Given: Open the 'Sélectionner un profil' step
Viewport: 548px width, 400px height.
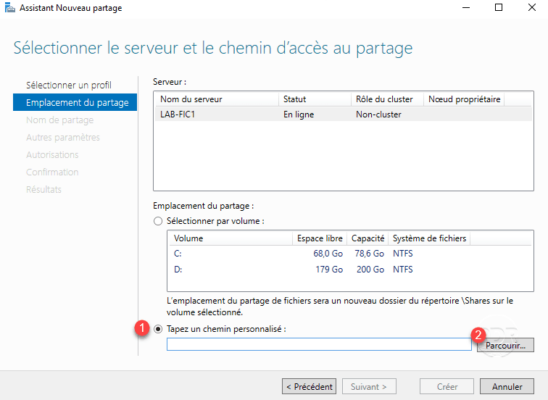Looking at the screenshot, I should point(69,85).
